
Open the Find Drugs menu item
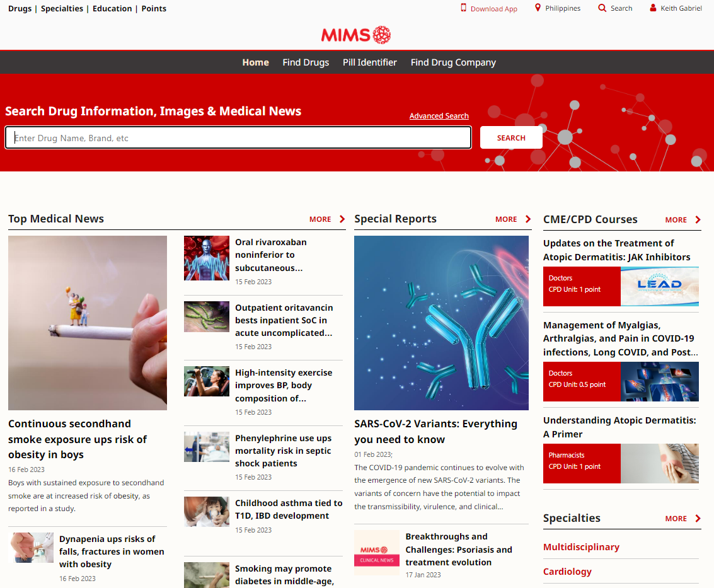coord(306,62)
